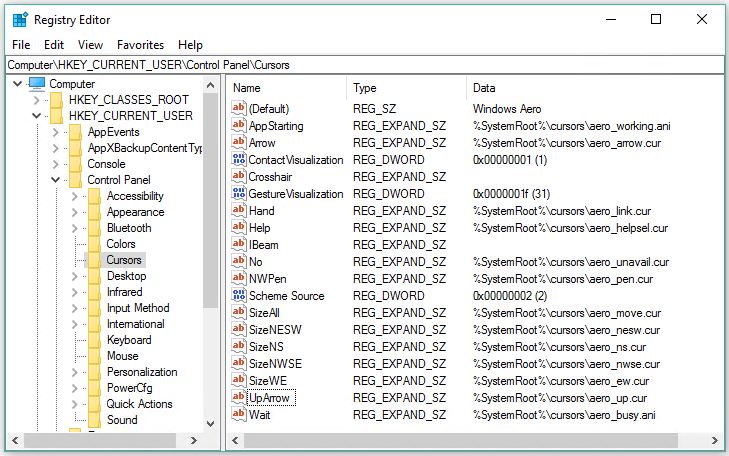Click the string icon beside SizeAll
The height and width of the screenshot is (456, 729).
pos(239,312)
